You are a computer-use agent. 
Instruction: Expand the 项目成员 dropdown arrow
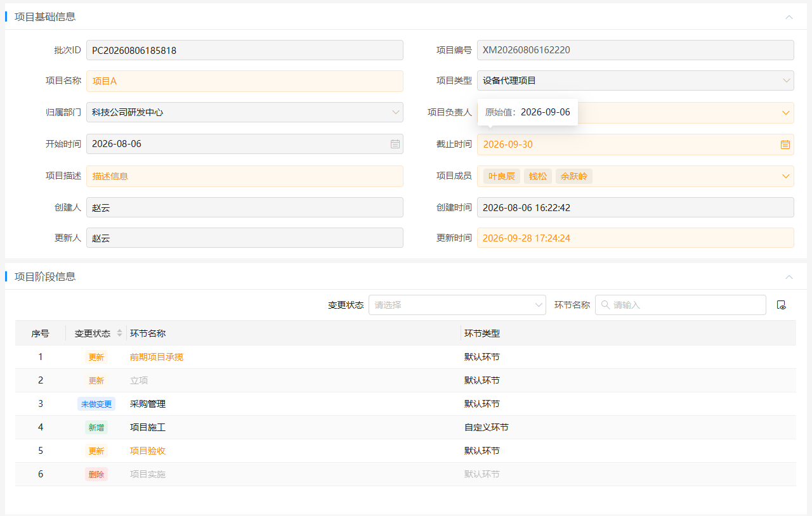[x=786, y=176]
